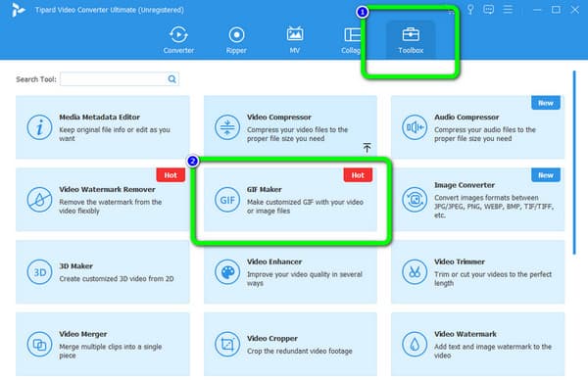Click the Hot badge on Video Watermark Remover
The height and width of the screenshot is (380, 588).
click(x=171, y=175)
